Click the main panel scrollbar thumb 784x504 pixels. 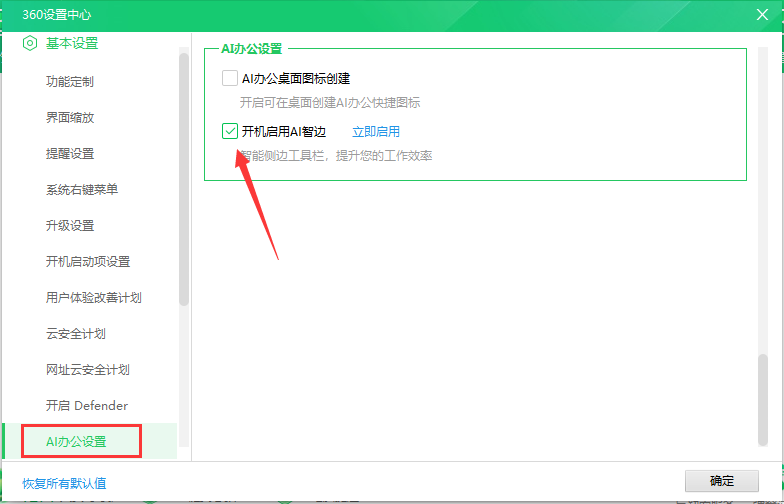pyautogui.click(x=762, y=400)
